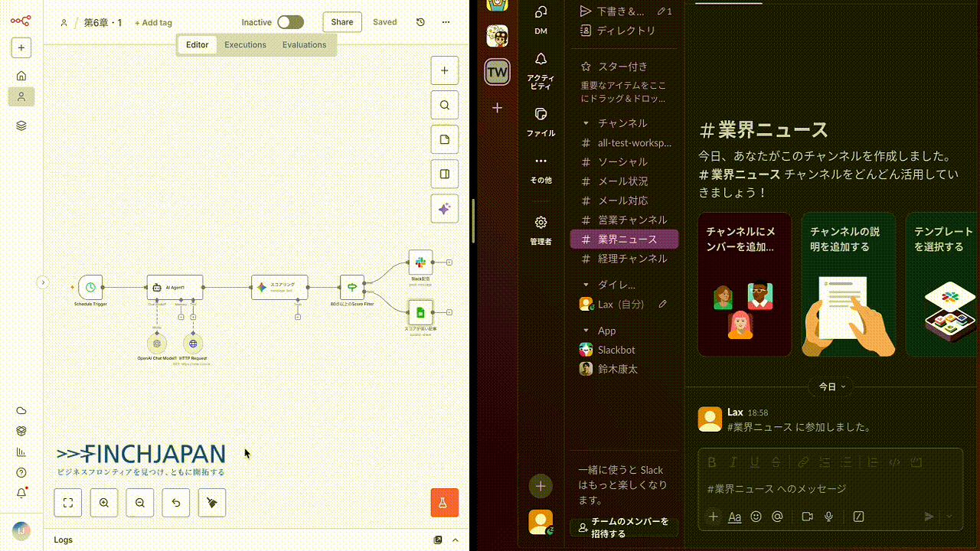Toggle Slack Aa formatting display
Screen dimensions: 980x551
[x=734, y=517]
